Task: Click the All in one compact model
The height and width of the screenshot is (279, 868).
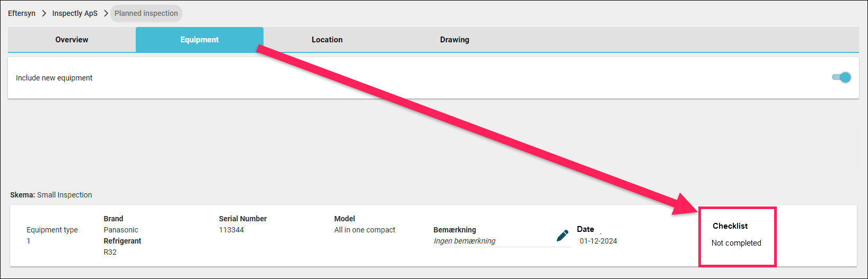Action: 365,230
